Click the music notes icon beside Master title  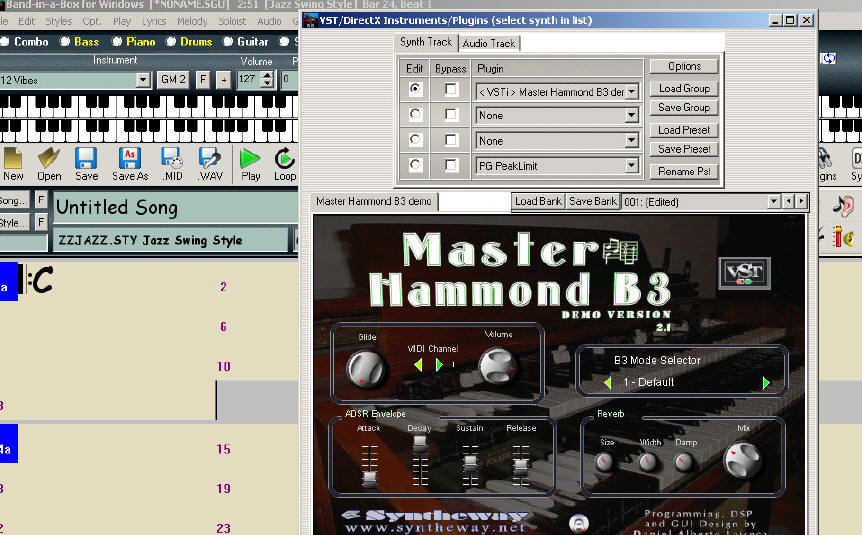[x=620, y=251]
